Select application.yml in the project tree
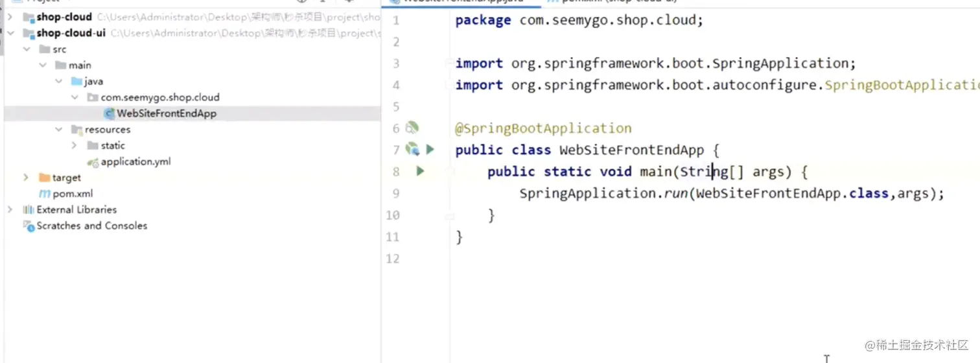 [x=135, y=162]
